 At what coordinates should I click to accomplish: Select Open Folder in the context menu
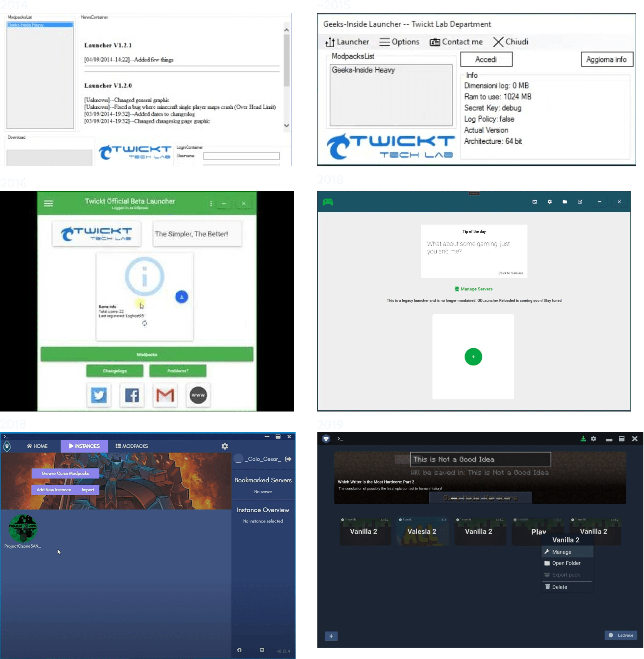point(568,563)
